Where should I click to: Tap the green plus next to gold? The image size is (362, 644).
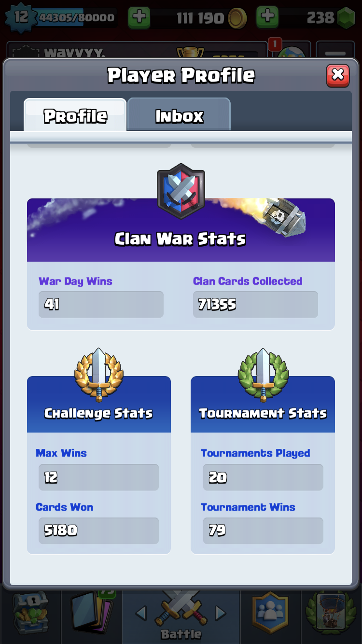pyautogui.click(x=139, y=18)
